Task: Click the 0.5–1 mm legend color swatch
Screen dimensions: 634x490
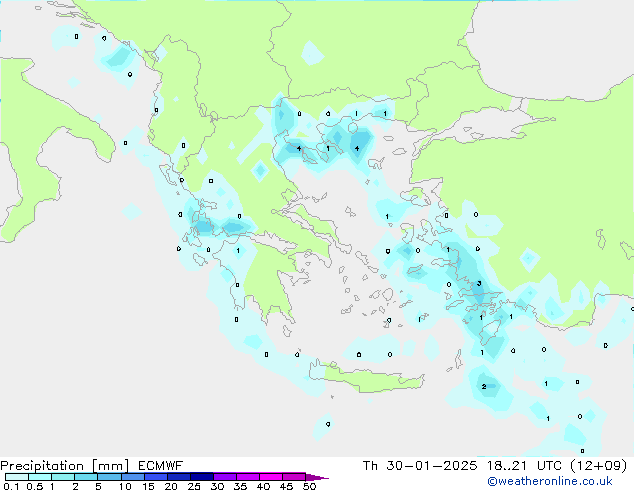Action: (40, 477)
